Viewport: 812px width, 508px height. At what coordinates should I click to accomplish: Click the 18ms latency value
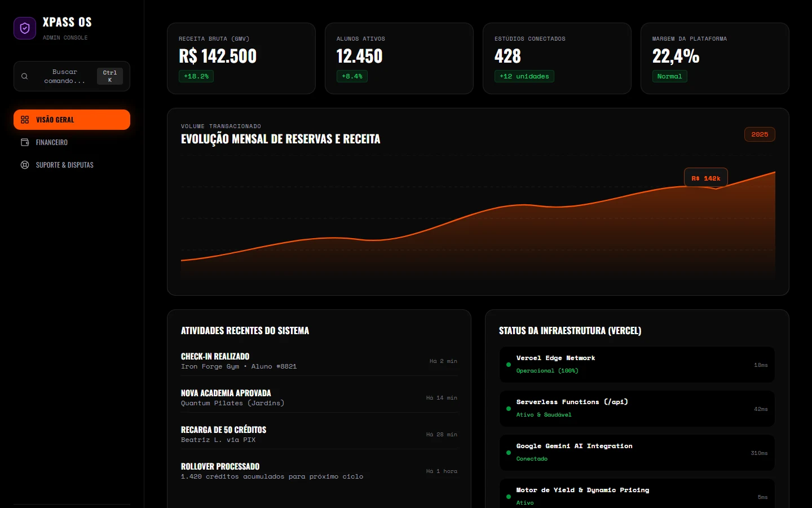click(x=761, y=365)
